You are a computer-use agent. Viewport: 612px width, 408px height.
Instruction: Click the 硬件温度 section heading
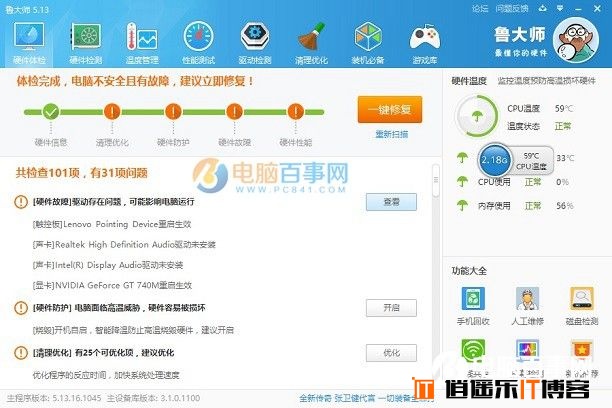tap(469, 81)
